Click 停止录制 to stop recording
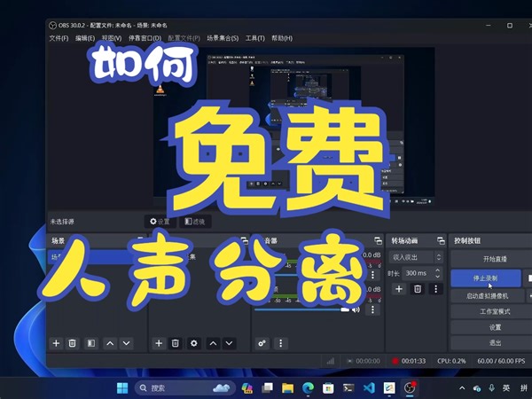Viewport: 532px width, 399px height. click(486, 278)
